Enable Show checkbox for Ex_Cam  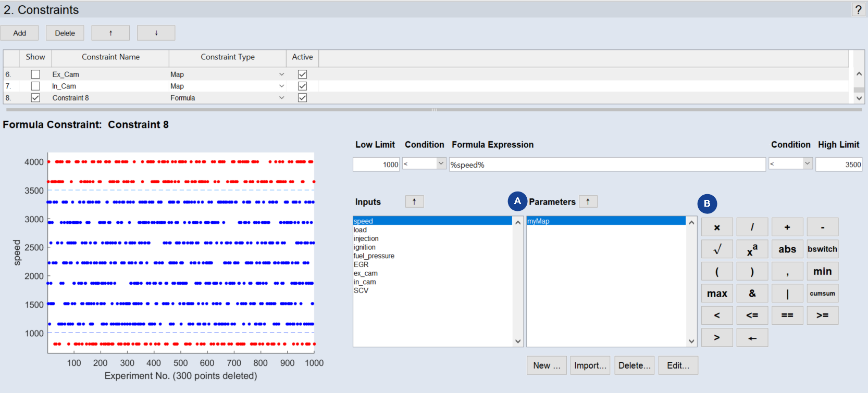(x=35, y=74)
